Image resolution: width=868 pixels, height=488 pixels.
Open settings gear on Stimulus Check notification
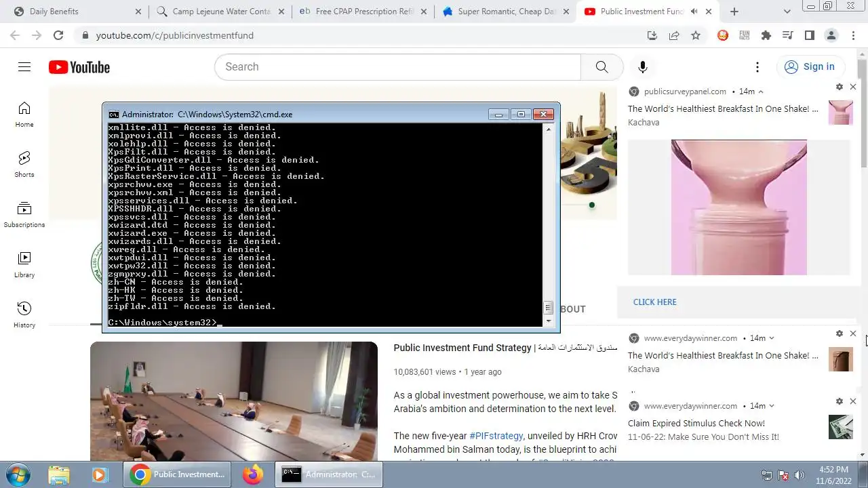(x=840, y=401)
